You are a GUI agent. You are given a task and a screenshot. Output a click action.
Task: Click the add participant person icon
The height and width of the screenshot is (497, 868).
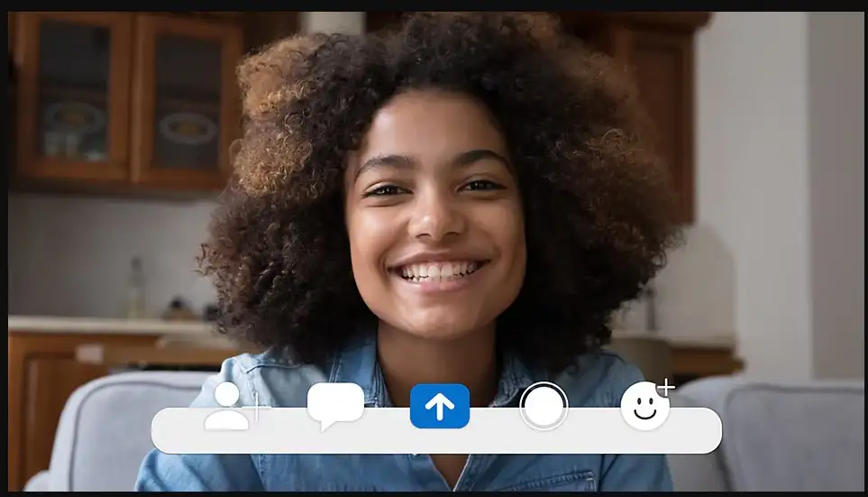click(x=232, y=406)
